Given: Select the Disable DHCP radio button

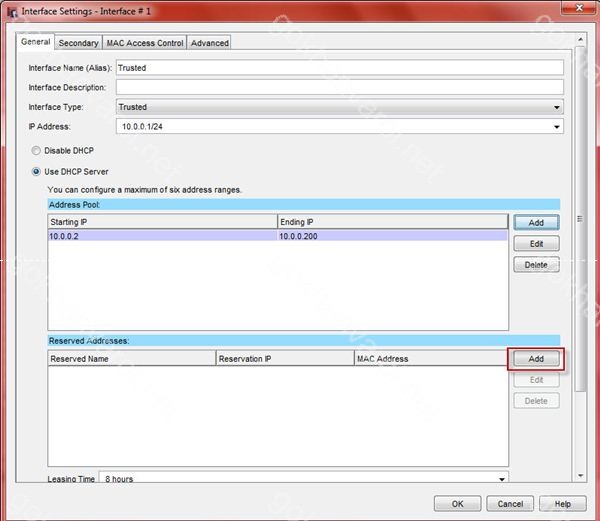Looking at the screenshot, I should tap(38, 151).
